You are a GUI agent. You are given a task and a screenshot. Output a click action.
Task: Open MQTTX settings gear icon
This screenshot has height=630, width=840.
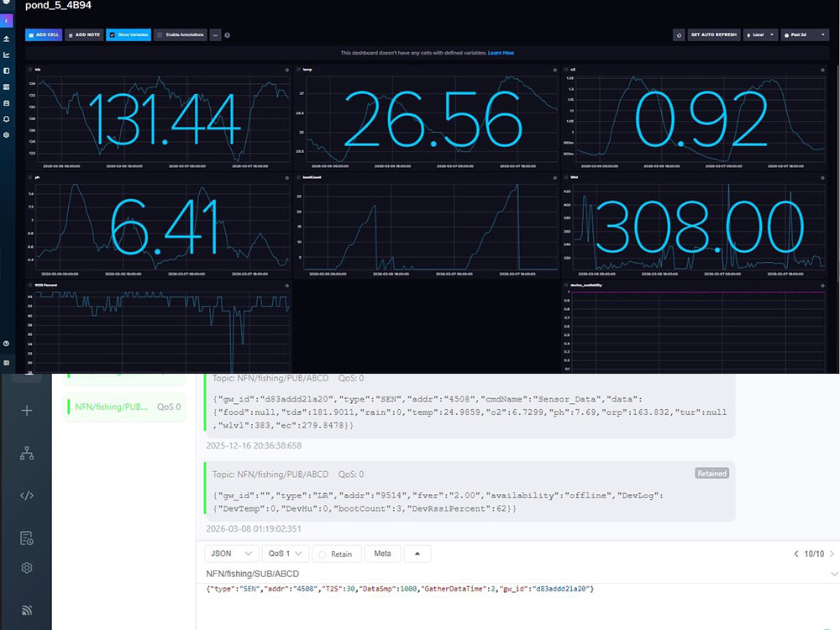[x=27, y=567]
